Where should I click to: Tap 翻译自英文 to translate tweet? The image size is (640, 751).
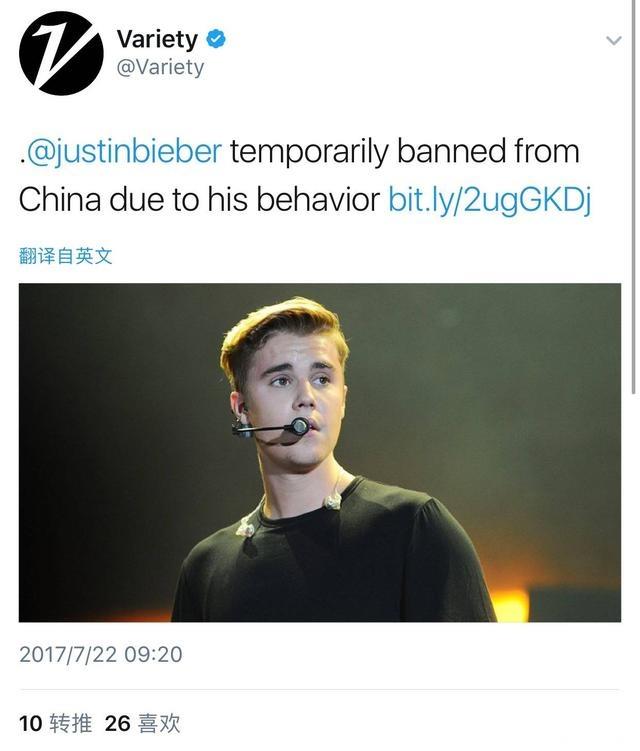click(x=66, y=256)
